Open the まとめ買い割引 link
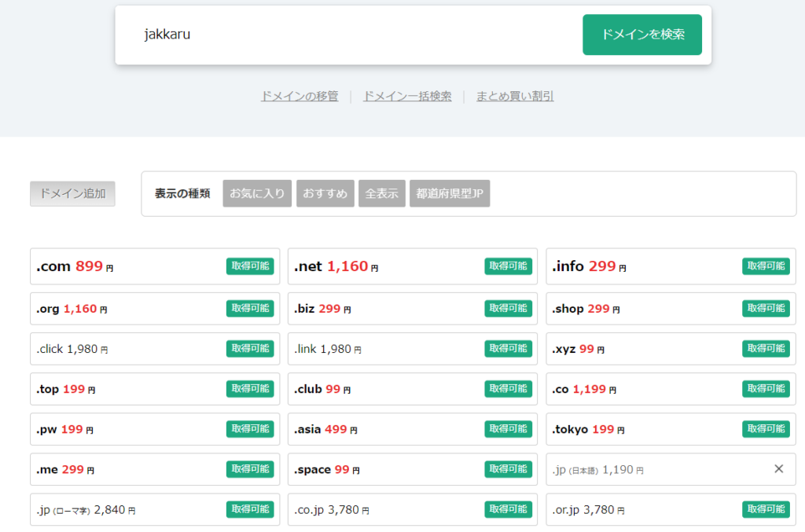Viewport: 805px width, 532px height. (515, 96)
